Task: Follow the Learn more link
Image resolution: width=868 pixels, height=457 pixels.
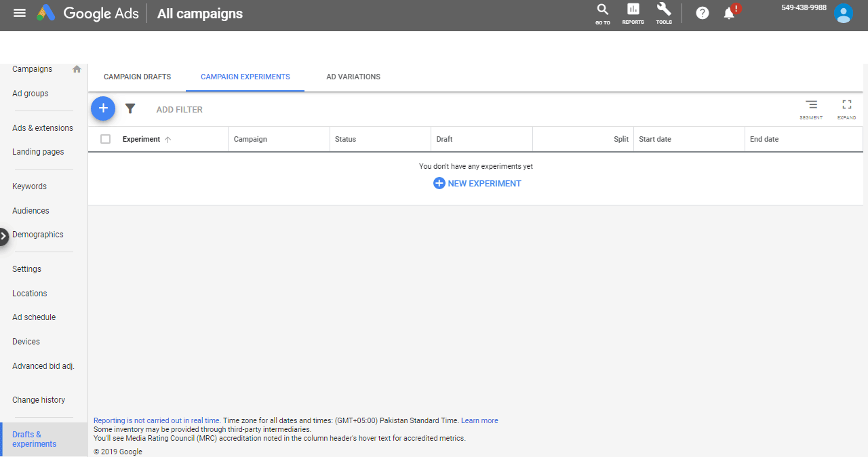Action: [479, 420]
